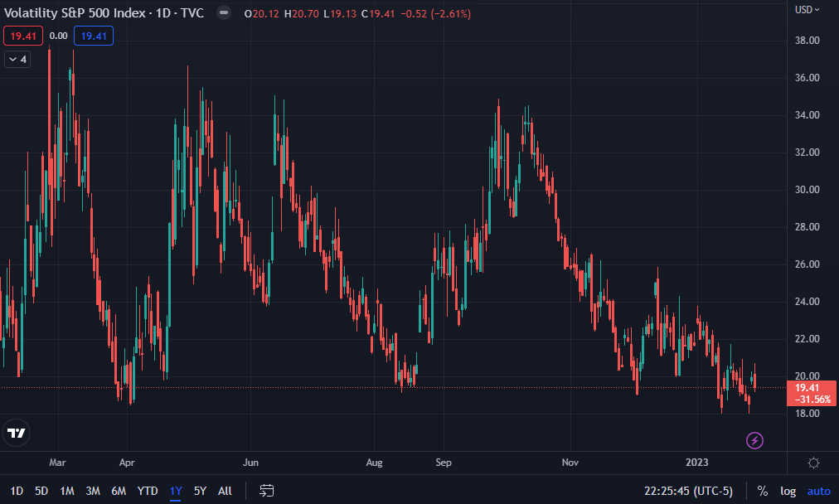Click the 18.00 price axis label
839x504 pixels.
(x=807, y=413)
